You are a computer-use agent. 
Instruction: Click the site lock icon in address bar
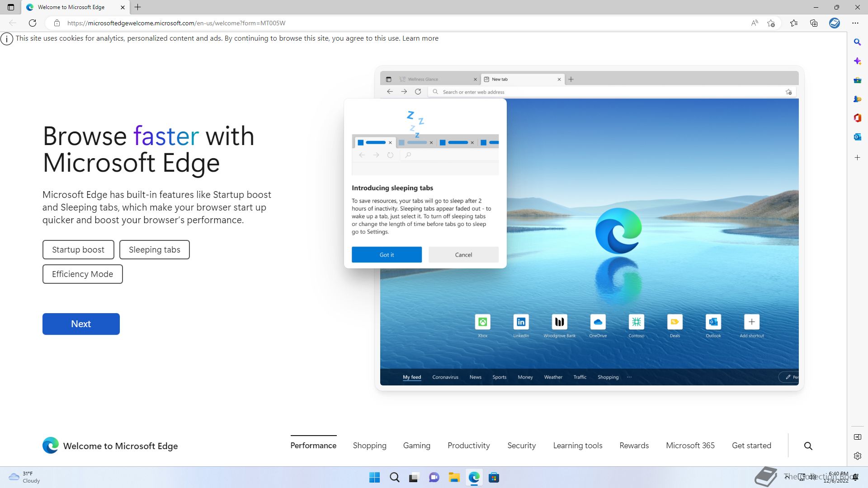(57, 23)
